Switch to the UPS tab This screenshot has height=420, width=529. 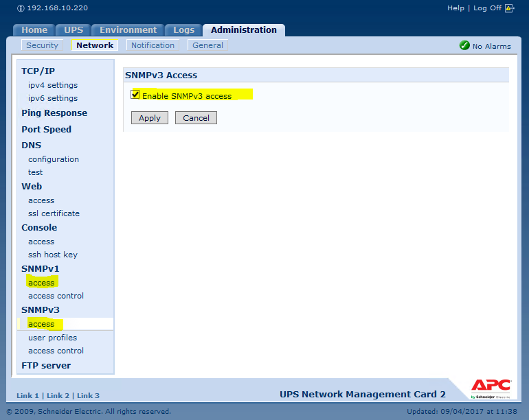[x=74, y=30]
